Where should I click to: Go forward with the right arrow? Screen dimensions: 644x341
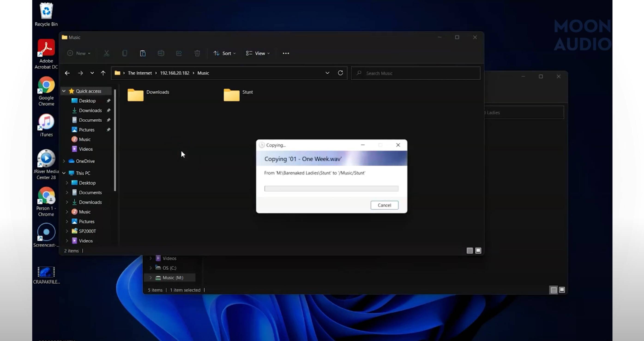(x=80, y=73)
